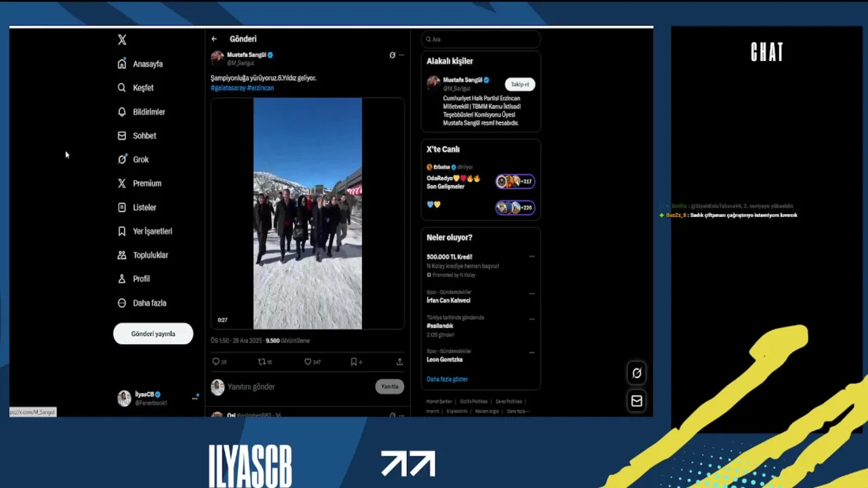This screenshot has height=488, width=868.
Task: Open Mustafa Sarıgül in Alakalı kişiler
Action: (x=462, y=80)
